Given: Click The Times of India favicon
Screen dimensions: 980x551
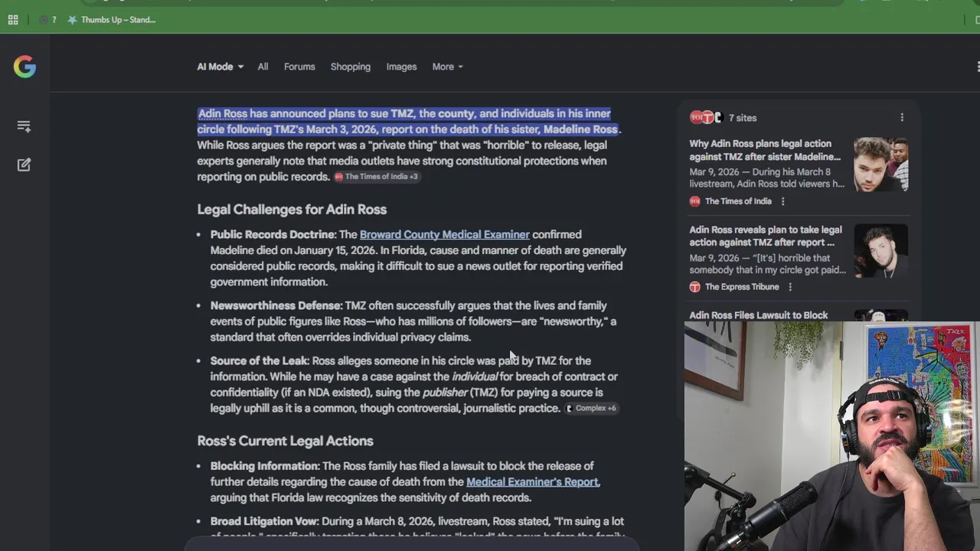Looking at the screenshot, I should 694,201.
